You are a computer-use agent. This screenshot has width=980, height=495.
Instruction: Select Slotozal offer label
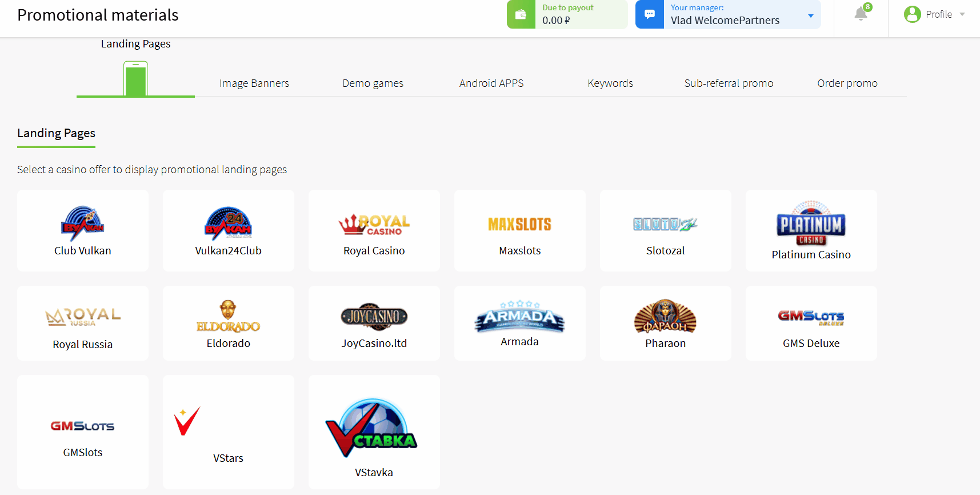(666, 251)
